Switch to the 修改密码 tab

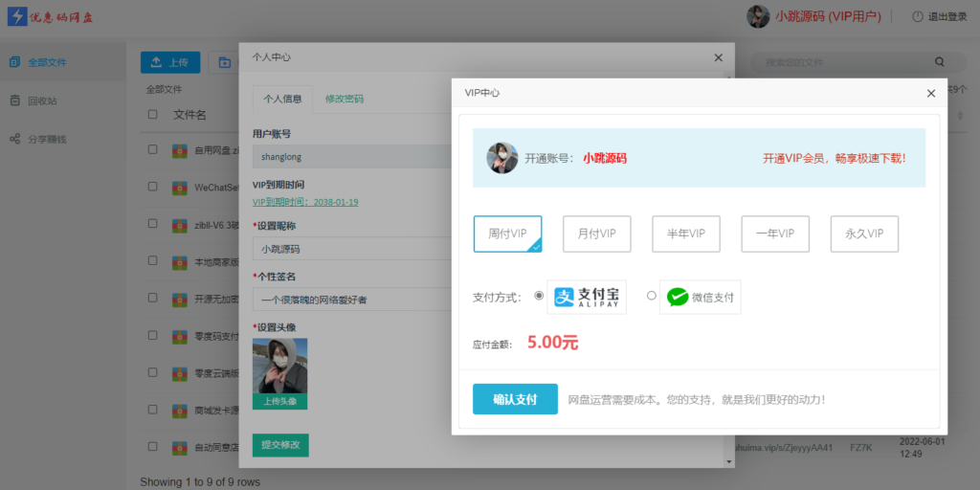(x=345, y=99)
